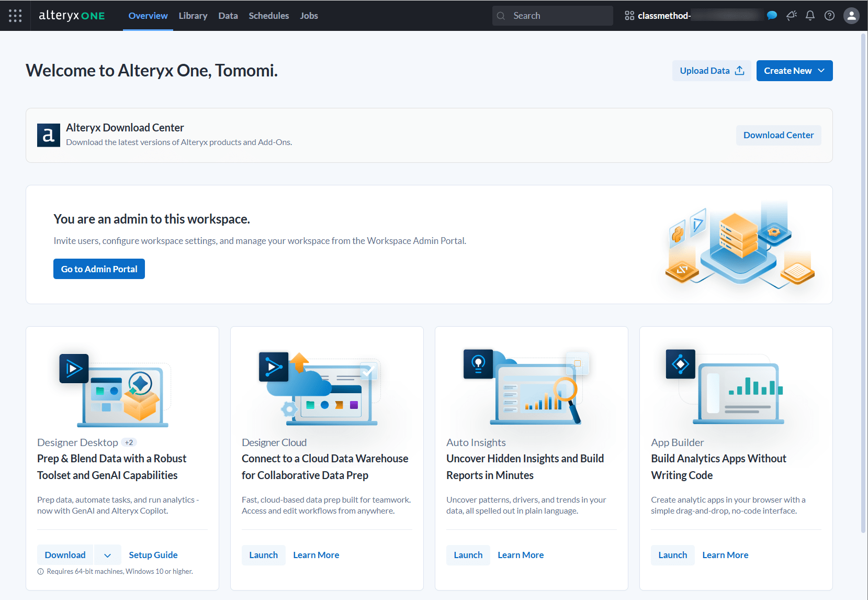
Task: Open the app launcher grid icon
Action: [x=15, y=15]
